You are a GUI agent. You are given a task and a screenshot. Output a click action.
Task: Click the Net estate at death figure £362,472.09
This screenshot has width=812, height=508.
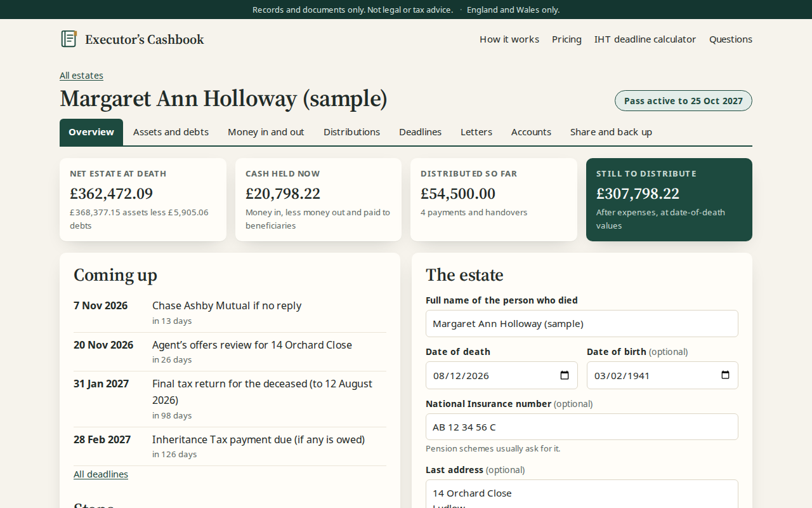tap(112, 194)
